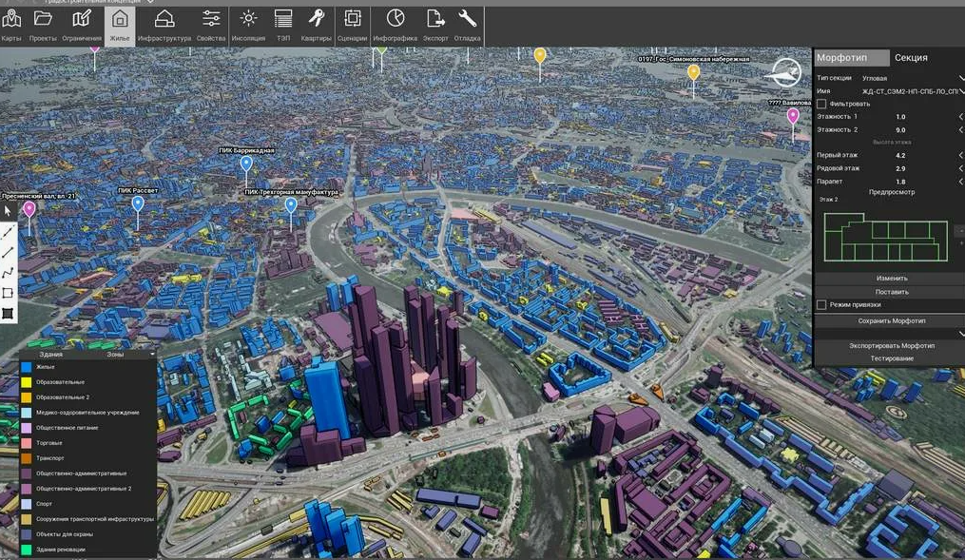Click the Объекты для охраны legend row
The height and width of the screenshot is (560, 965).
(x=87, y=534)
